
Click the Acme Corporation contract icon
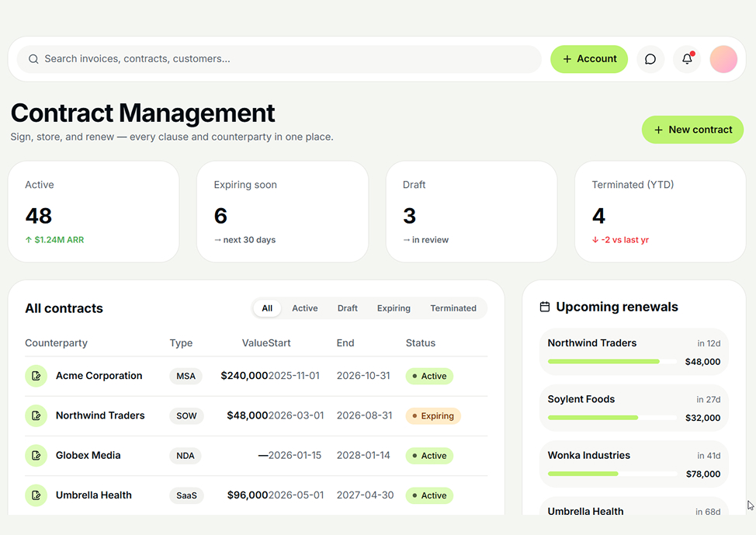[36, 376]
